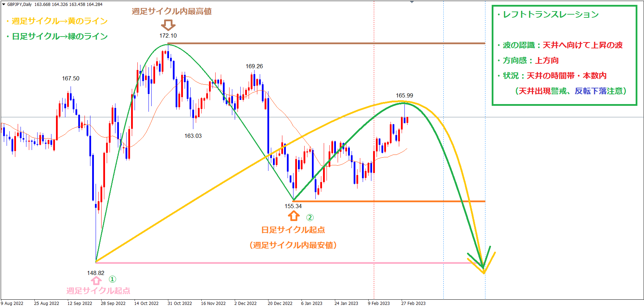Select the レフトトランスレーション heading in green box
The width and height of the screenshot is (644, 307).
[x=551, y=15]
